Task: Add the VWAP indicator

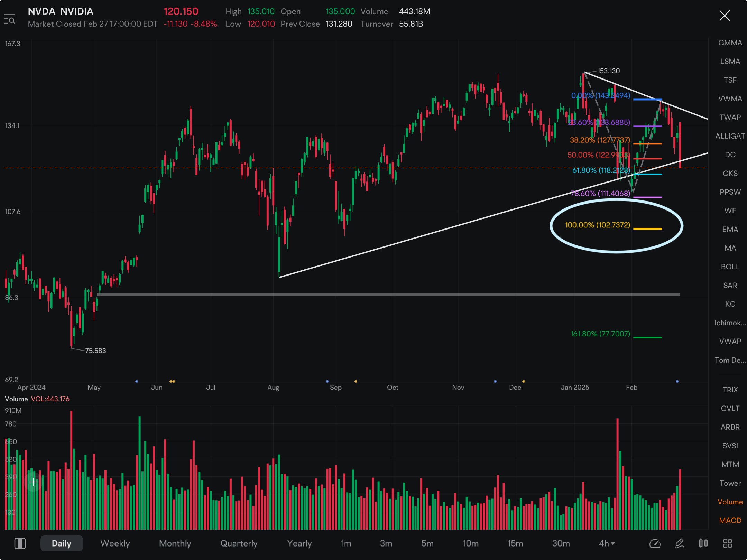Action: click(x=730, y=342)
